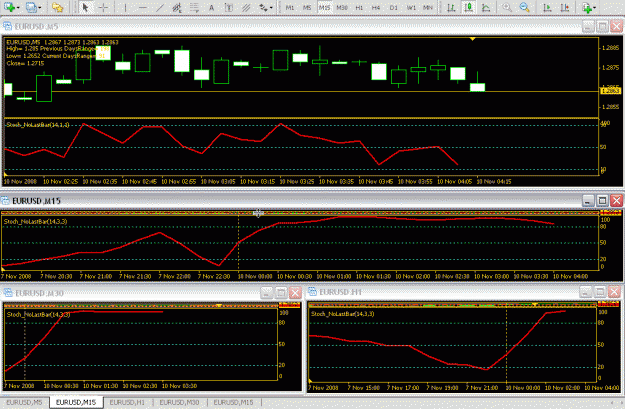Click Stoch_NoLastBar(14,3,3) label in M15 window
625x409 pixels.
tap(35, 222)
